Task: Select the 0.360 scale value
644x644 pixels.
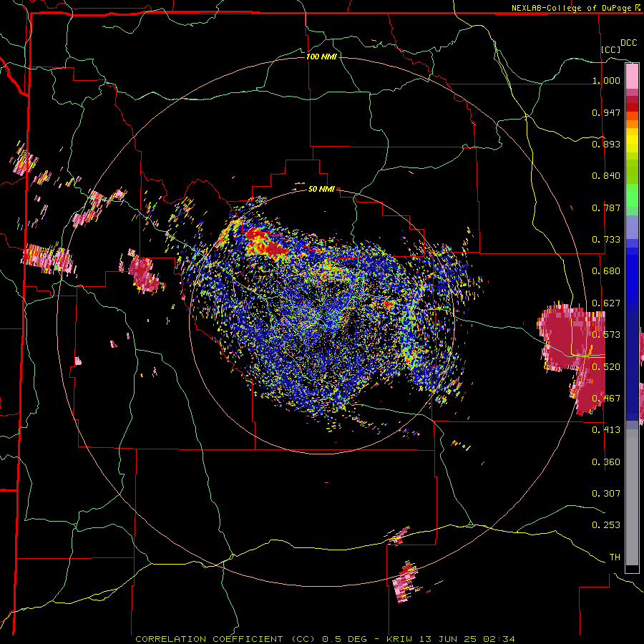Action: click(606, 462)
